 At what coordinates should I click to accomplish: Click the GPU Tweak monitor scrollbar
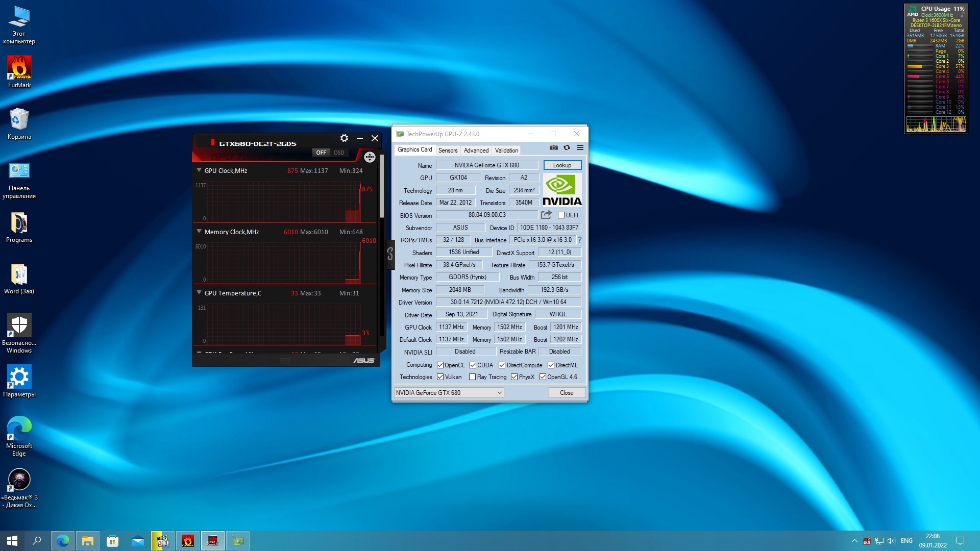click(x=381, y=186)
